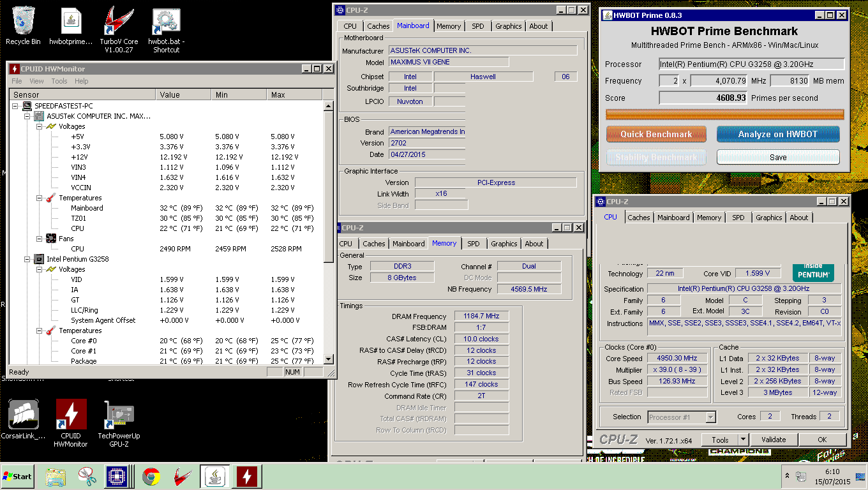Open the File menu in HWMonitor

(17, 81)
